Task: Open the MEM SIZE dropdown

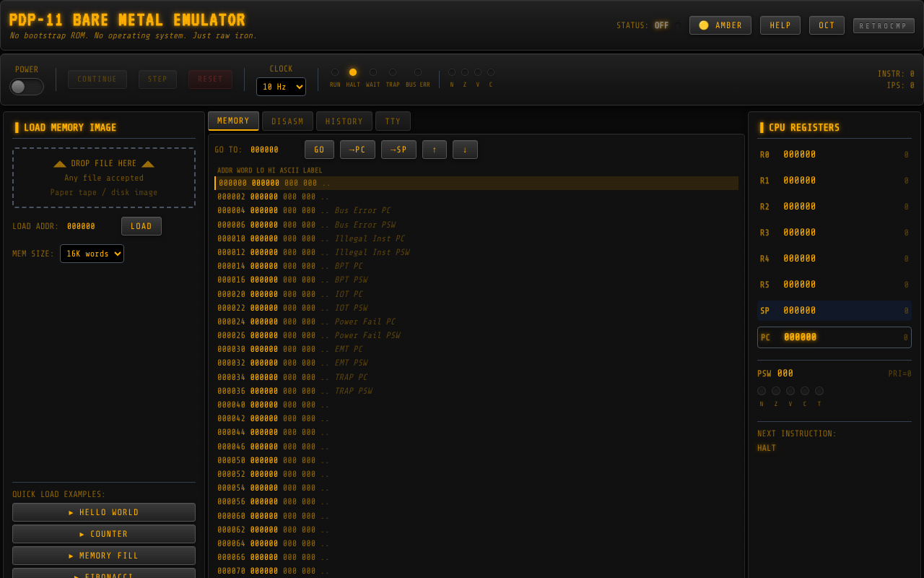Action: [92, 254]
